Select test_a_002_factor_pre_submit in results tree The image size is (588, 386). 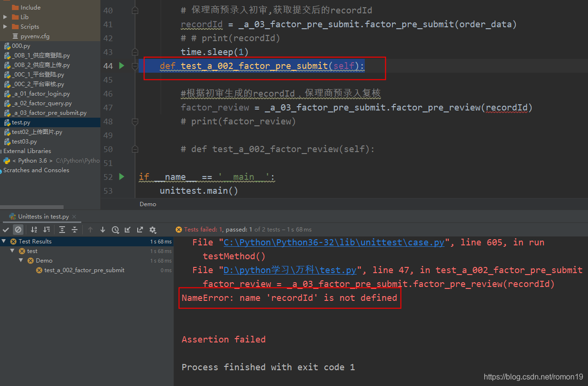point(84,270)
